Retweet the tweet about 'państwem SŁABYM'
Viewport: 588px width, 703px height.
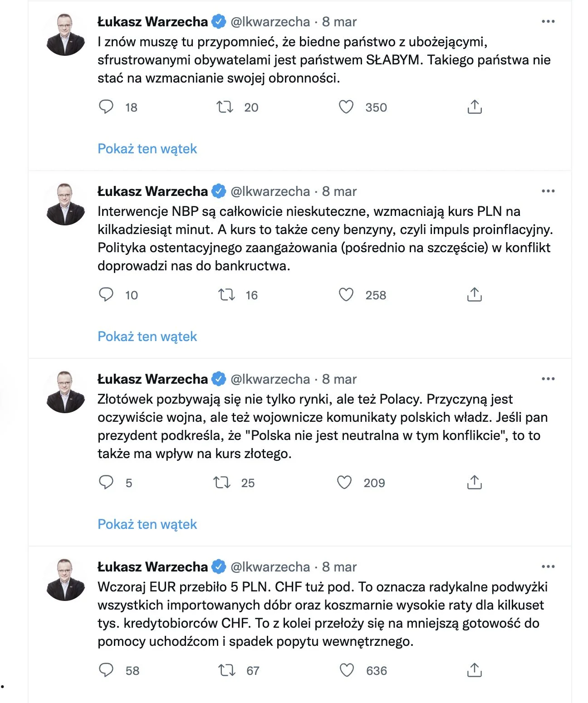coord(225,107)
